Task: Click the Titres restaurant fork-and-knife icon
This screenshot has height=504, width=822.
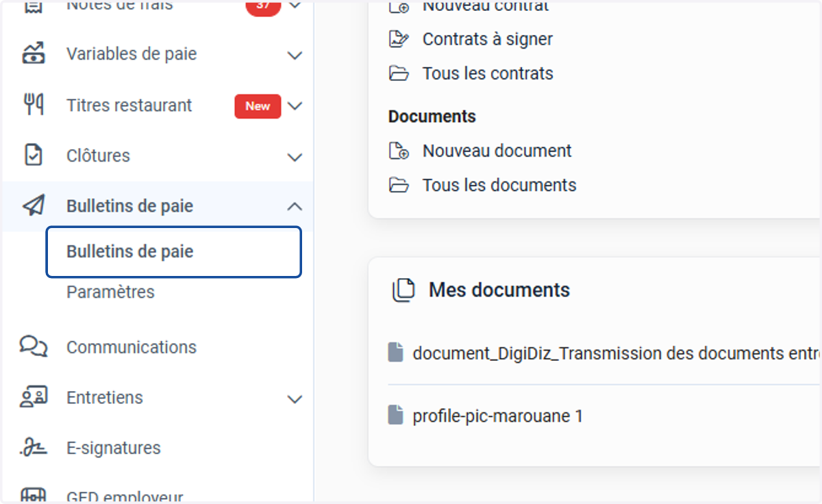Action: pyautogui.click(x=33, y=105)
